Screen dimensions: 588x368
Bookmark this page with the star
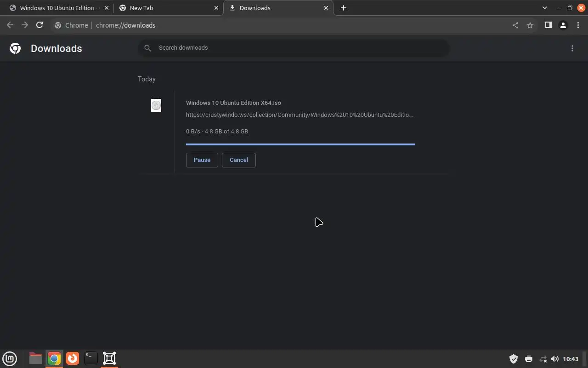click(530, 25)
